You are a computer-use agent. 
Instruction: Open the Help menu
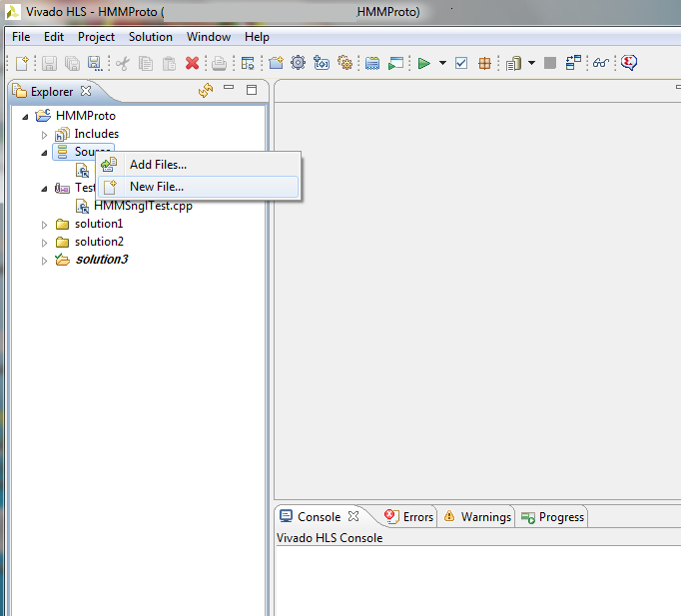coord(257,37)
